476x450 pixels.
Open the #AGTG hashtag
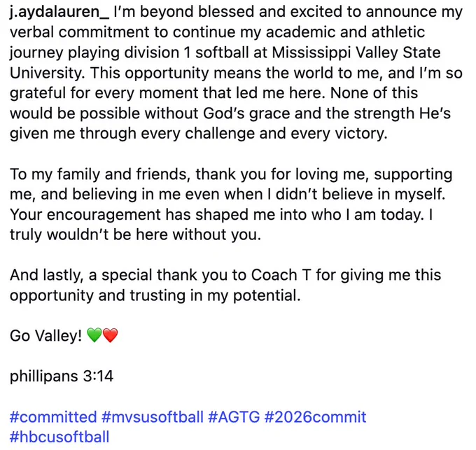tap(234, 416)
